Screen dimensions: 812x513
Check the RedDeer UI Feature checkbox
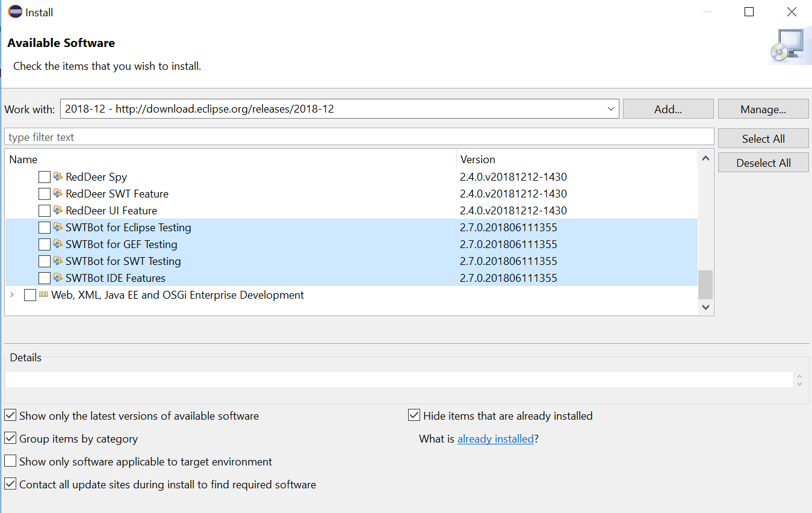click(x=45, y=211)
